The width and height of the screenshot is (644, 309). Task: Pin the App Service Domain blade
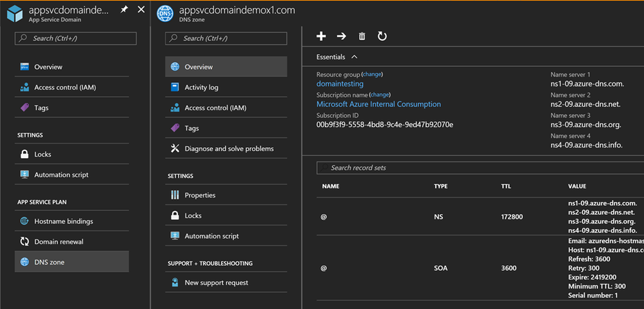[124, 10]
